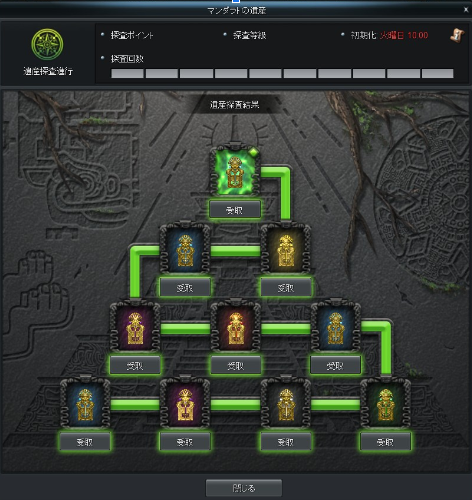Select the red idol in third row
Image resolution: width=472 pixels, height=500 pixels.
(235, 327)
